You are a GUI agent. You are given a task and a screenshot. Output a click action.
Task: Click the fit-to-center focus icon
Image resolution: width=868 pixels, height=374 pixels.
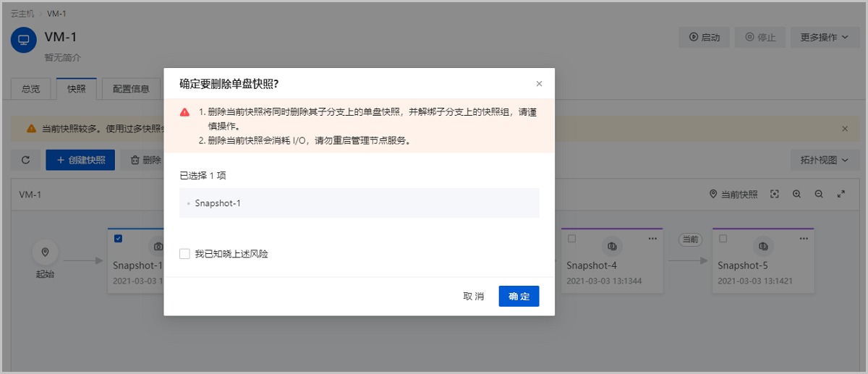[775, 195]
